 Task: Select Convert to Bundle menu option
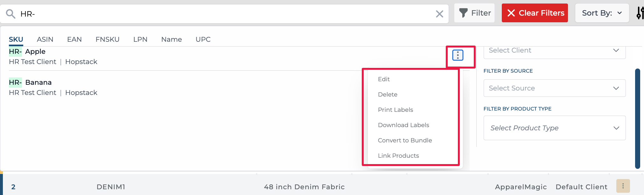coord(405,140)
